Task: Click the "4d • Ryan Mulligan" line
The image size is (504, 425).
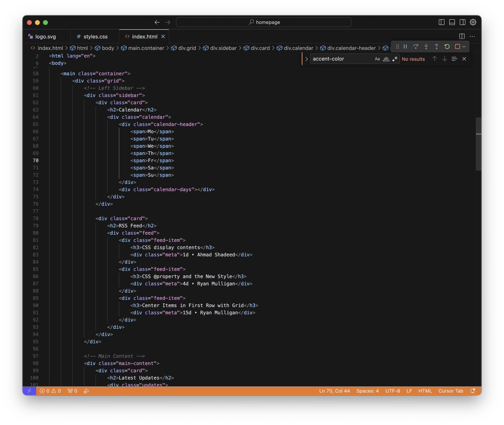Action: click(x=192, y=284)
